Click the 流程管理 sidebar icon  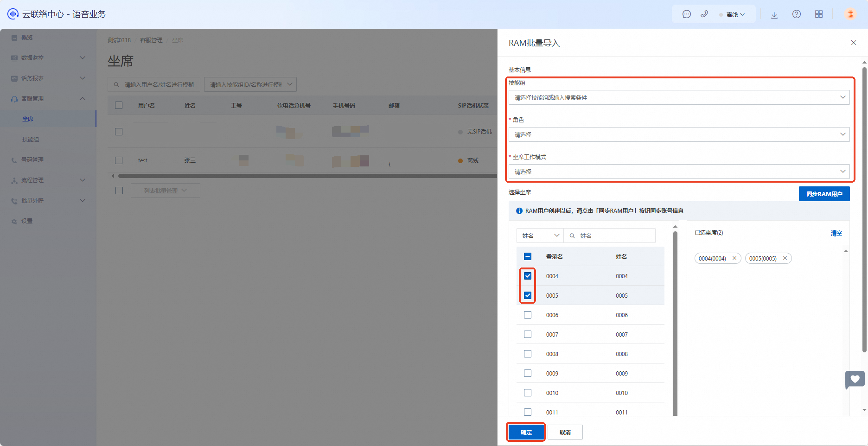coord(14,180)
